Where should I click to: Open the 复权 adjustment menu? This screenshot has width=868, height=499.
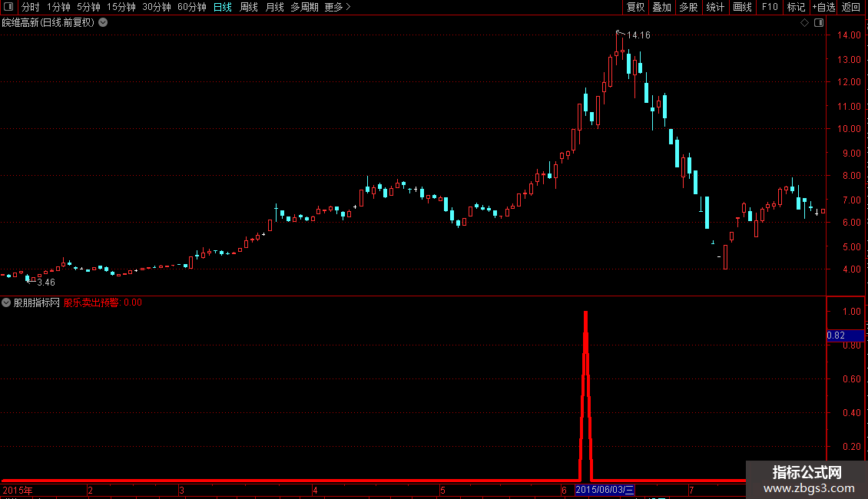[x=635, y=7]
